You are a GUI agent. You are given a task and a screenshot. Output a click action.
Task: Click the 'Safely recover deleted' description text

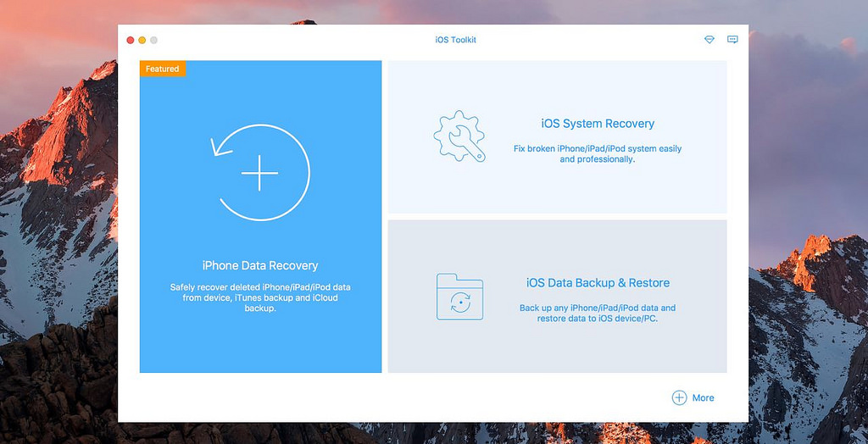tap(260, 297)
